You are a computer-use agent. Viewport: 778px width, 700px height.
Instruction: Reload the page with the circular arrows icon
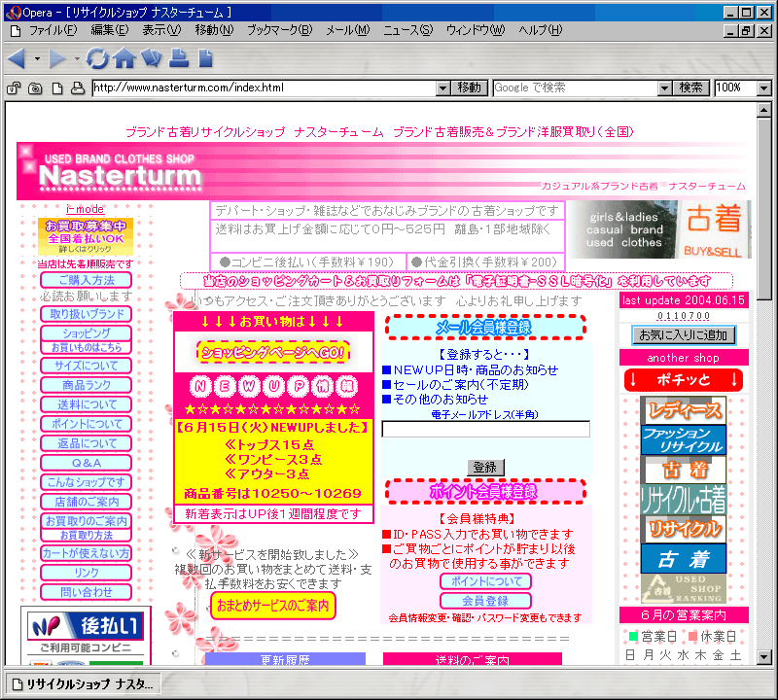click(x=97, y=58)
